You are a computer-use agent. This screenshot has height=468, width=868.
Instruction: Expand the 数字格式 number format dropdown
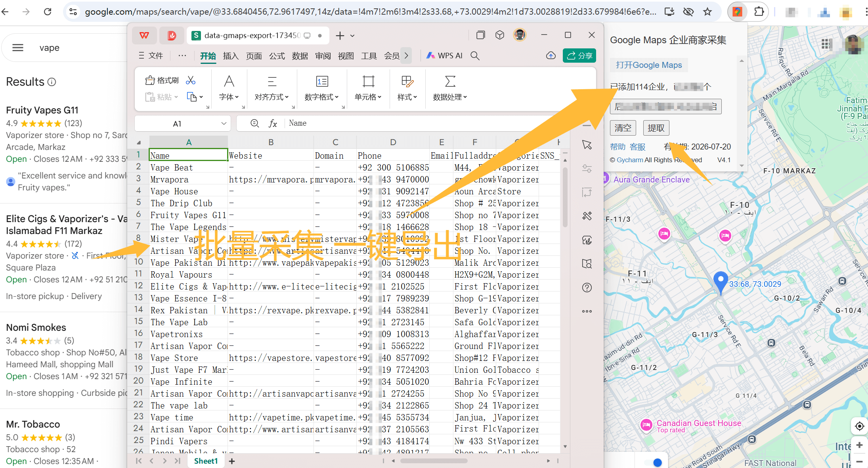pyautogui.click(x=321, y=97)
